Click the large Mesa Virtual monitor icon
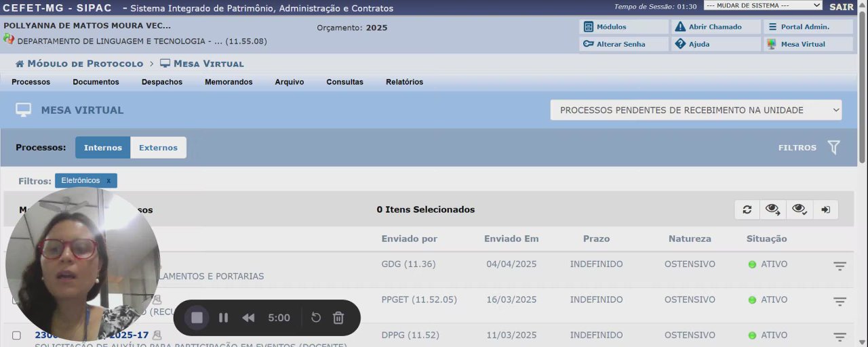Viewport: 868px width, 347px height. (x=24, y=110)
